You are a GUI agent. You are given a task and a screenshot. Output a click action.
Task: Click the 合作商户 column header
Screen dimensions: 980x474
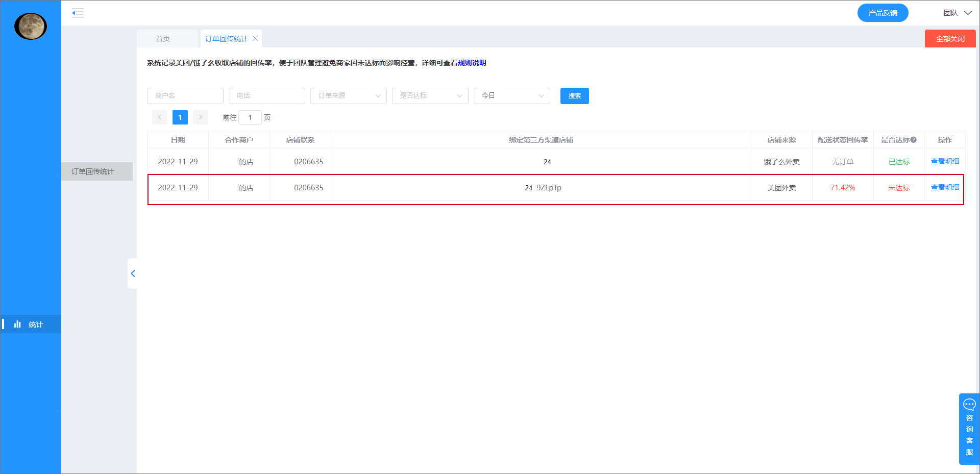coord(239,140)
